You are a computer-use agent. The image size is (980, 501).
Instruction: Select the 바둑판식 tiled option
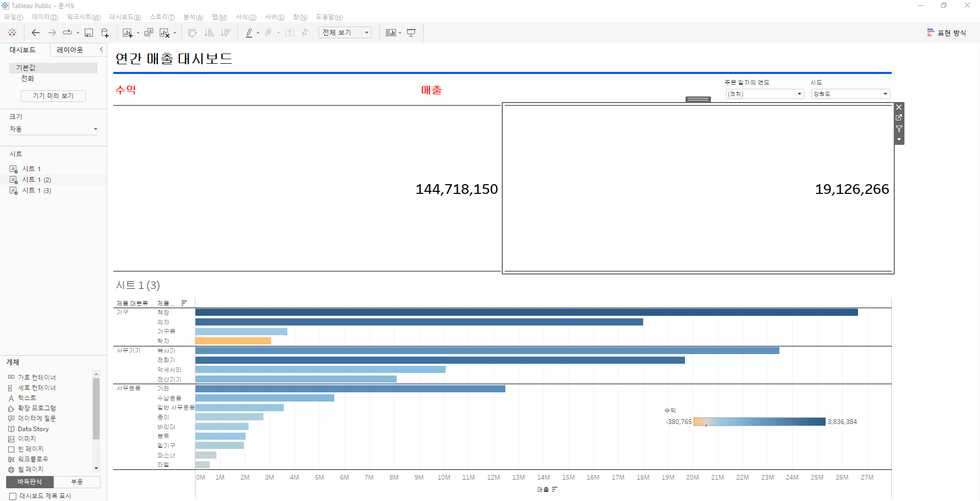pyautogui.click(x=30, y=482)
